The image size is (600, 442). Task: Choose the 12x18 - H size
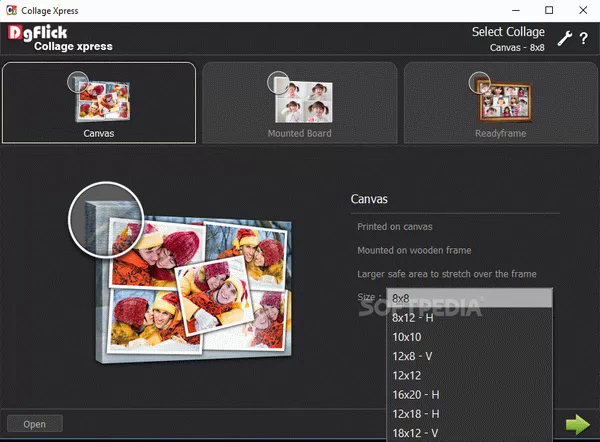click(x=470, y=414)
